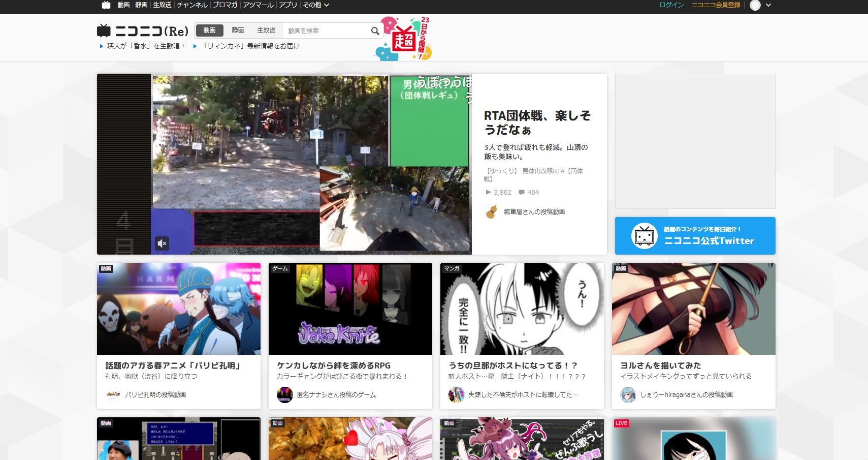Viewport: 868px width, 460px height.
Task: Open the 超 event banner icon
Action: [404, 39]
